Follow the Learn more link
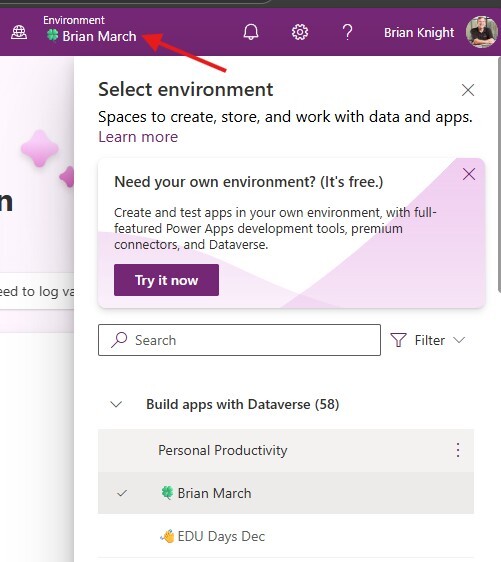Image resolution: width=501 pixels, height=562 pixels. (138, 137)
